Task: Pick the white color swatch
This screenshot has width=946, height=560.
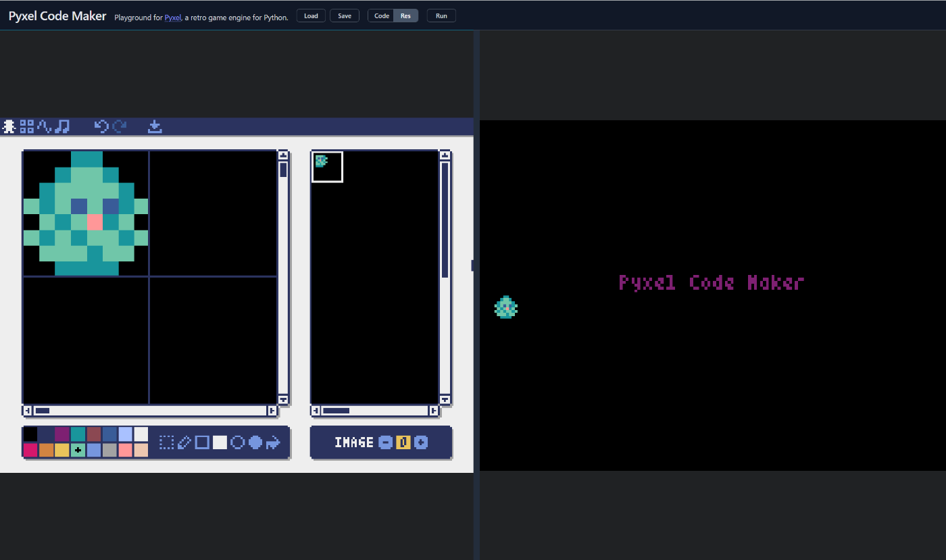Action: 141,434
